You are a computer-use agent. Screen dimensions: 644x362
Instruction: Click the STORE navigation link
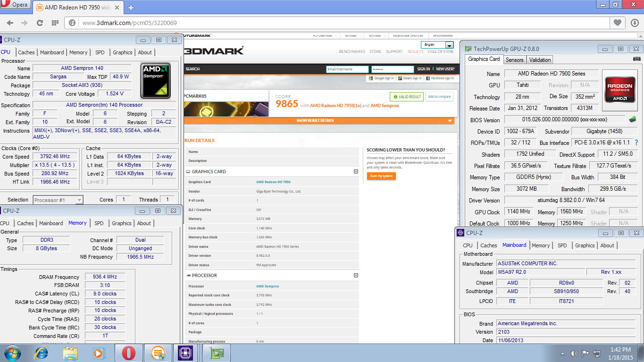pyautogui.click(x=376, y=51)
